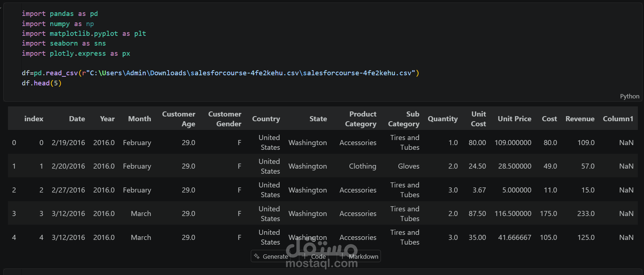Click the 233.0 revenue value
The image size is (644, 275).
click(586, 213)
